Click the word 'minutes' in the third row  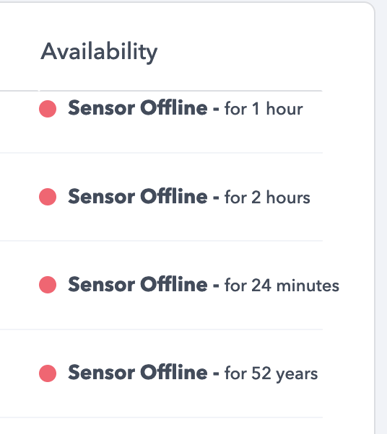(308, 286)
